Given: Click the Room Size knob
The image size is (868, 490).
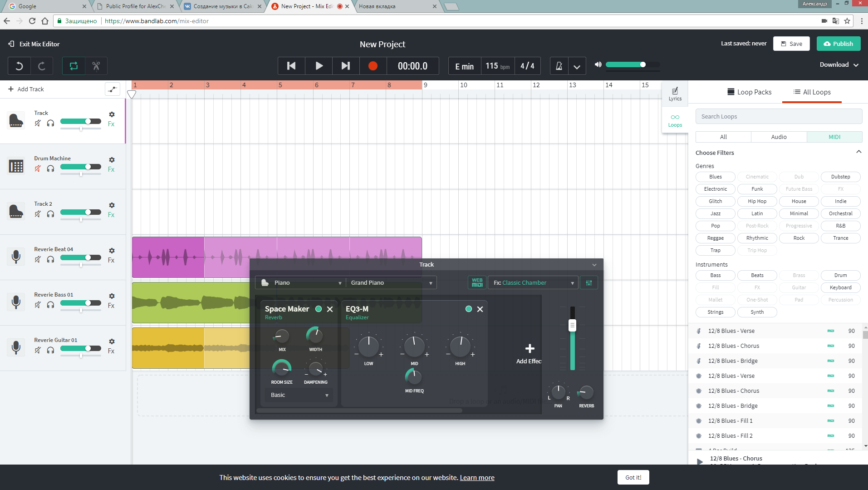Looking at the screenshot, I should pyautogui.click(x=282, y=368).
